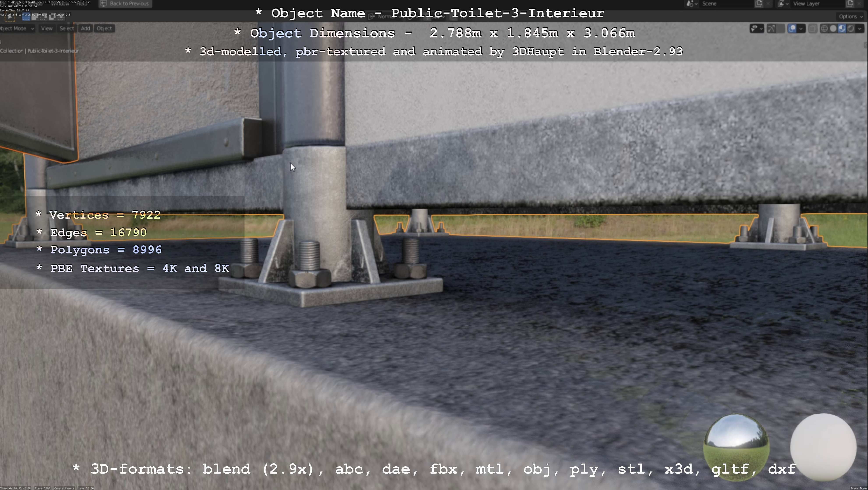Image resolution: width=868 pixels, height=490 pixels.
Task: Open the gizmo options dropdown
Action: coord(780,29)
